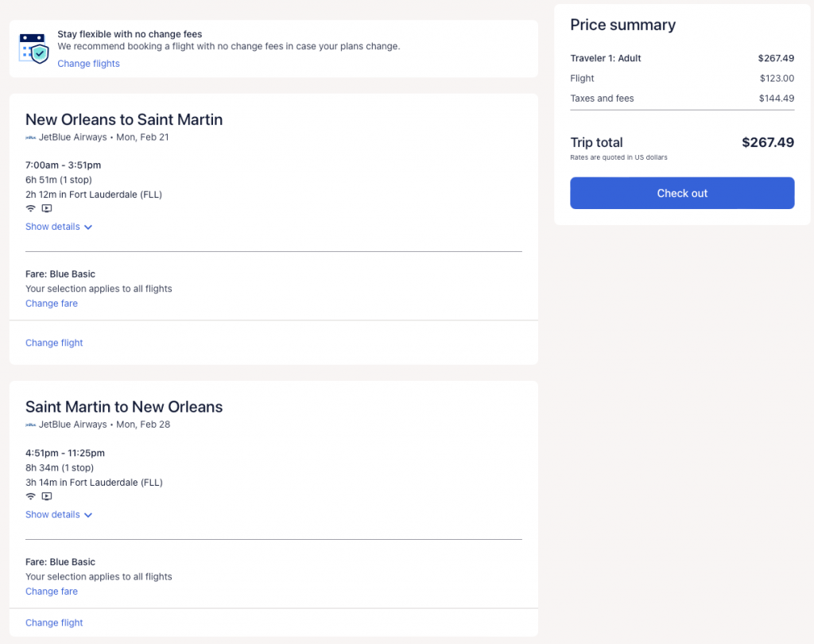Image resolution: width=814 pixels, height=644 pixels.
Task: Click the Trip total amount $267.49
Action: (767, 143)
